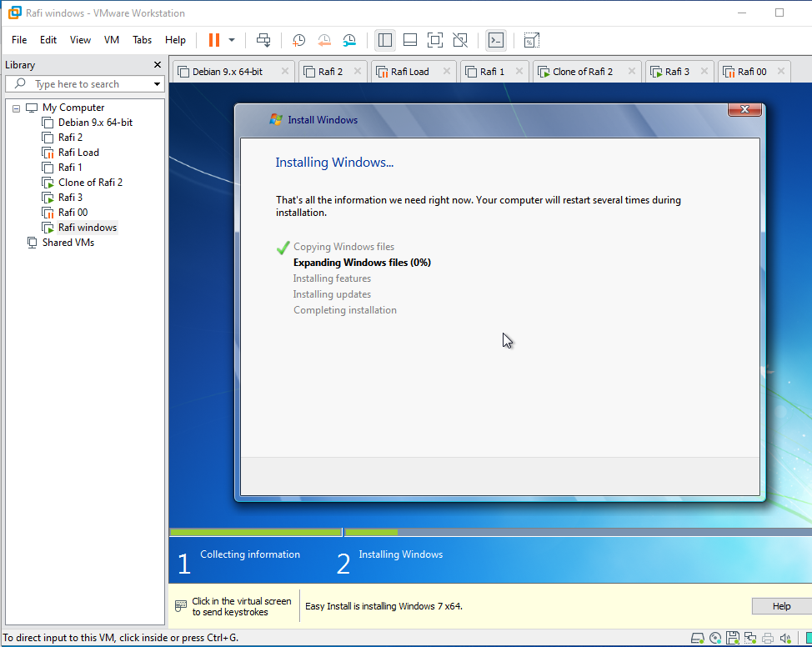Click the network adapter status bar icon

(x=749, y=638)
